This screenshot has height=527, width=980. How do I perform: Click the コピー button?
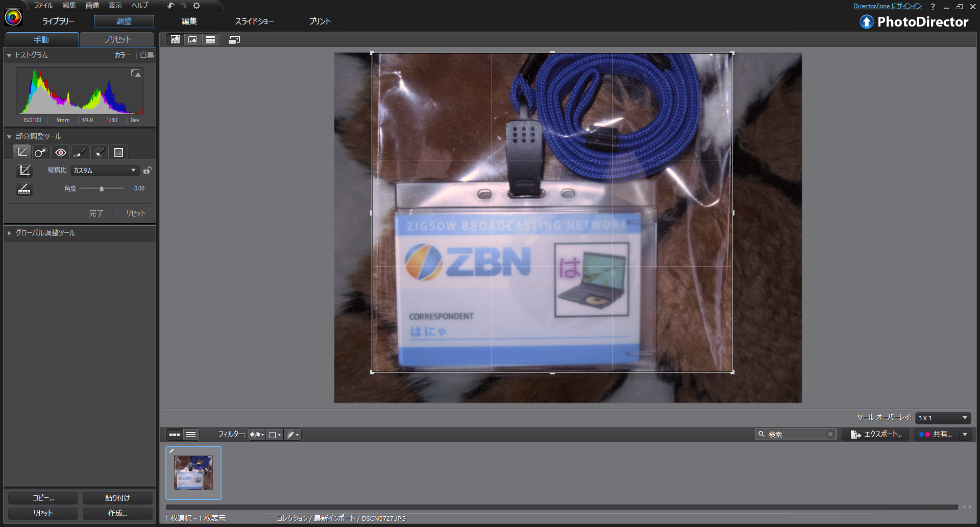(x=43, y=498)
